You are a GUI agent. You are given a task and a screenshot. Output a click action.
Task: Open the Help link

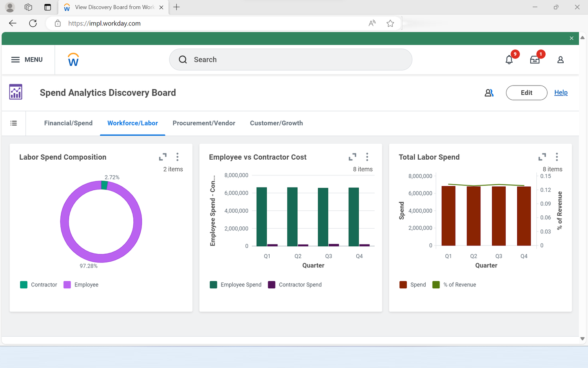point(561,92)
